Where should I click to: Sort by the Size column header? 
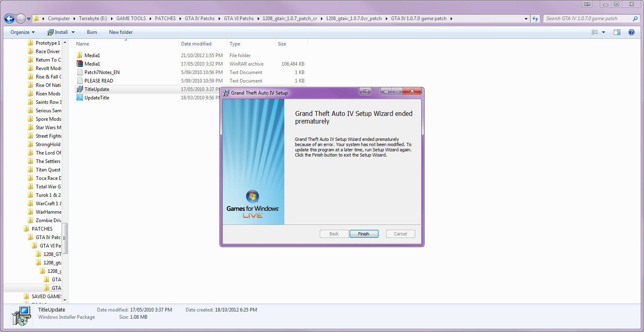(282, 44)
